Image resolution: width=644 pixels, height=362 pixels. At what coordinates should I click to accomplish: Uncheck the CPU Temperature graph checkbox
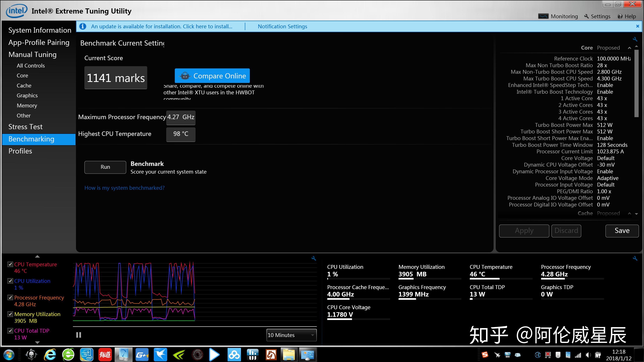coord(10,264)
